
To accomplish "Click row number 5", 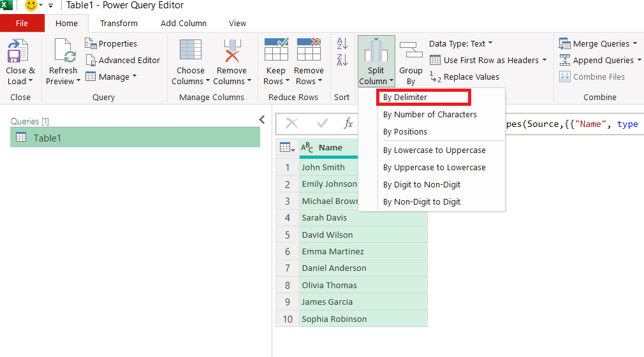I will point(288,235).
